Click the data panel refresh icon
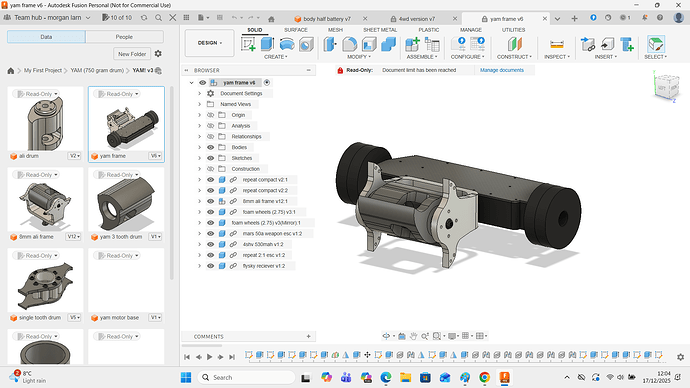This screenshot has height=388, width=690. click(144, 18)
